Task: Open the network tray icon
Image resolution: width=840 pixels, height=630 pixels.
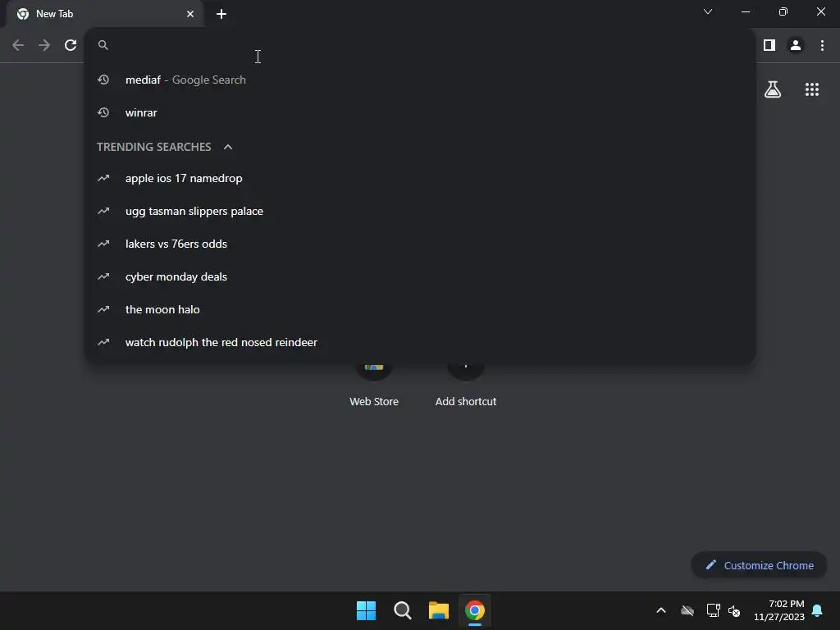Action: pos(713,610)
